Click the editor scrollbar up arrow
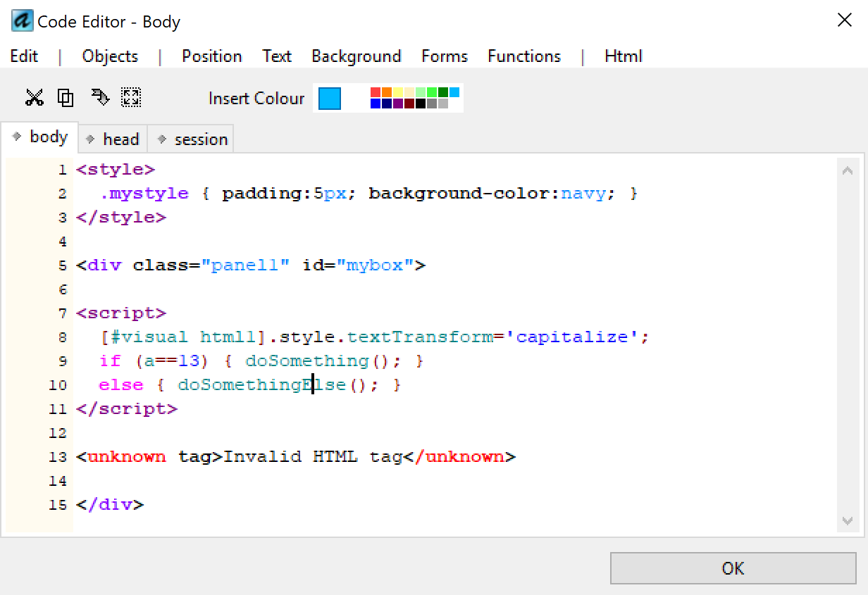868x595 pixels. click(x=848, y=170)
